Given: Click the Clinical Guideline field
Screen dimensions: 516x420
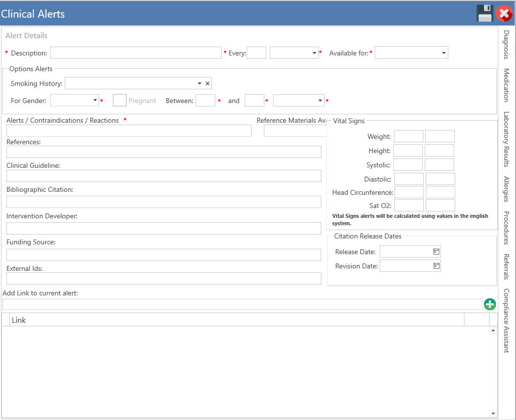Looking at the screenshot, I should pos(163,176).
